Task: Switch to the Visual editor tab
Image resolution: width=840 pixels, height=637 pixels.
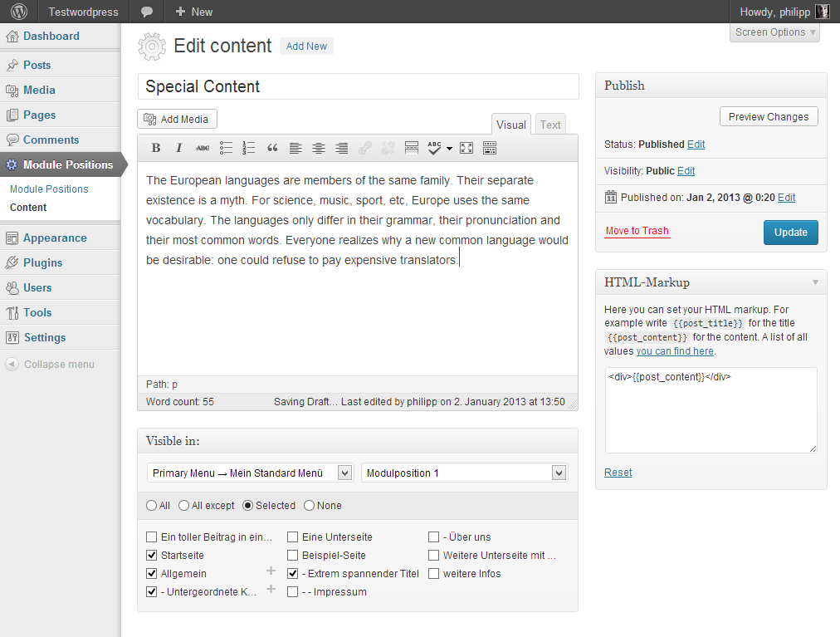Action: [x=511, y=125]
